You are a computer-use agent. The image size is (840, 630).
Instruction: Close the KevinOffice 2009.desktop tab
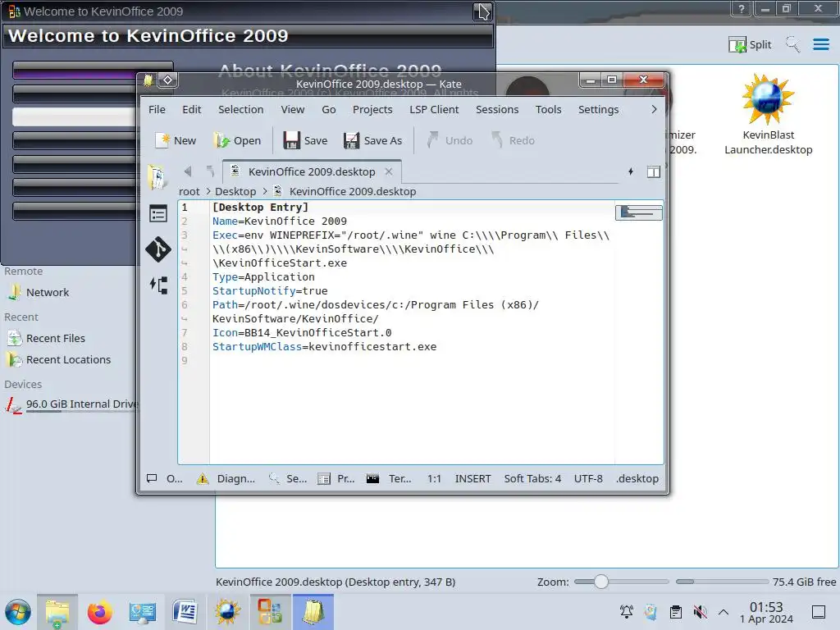coord(389,171)
